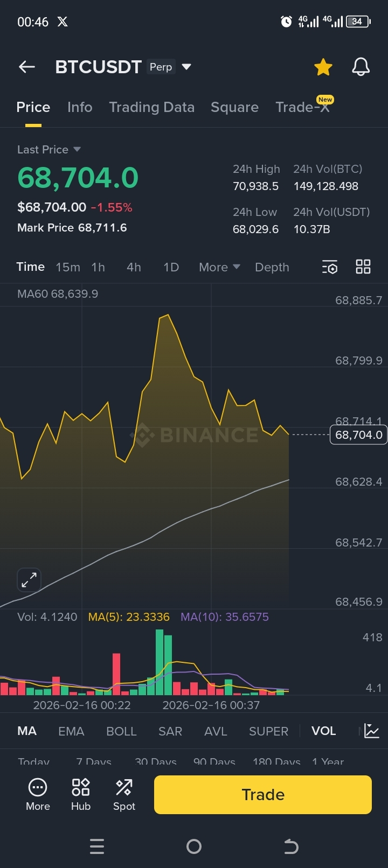This screenshot has height=868, width=388.
Task: Select the 4h chart interval
Action: (x=134, y=267)
